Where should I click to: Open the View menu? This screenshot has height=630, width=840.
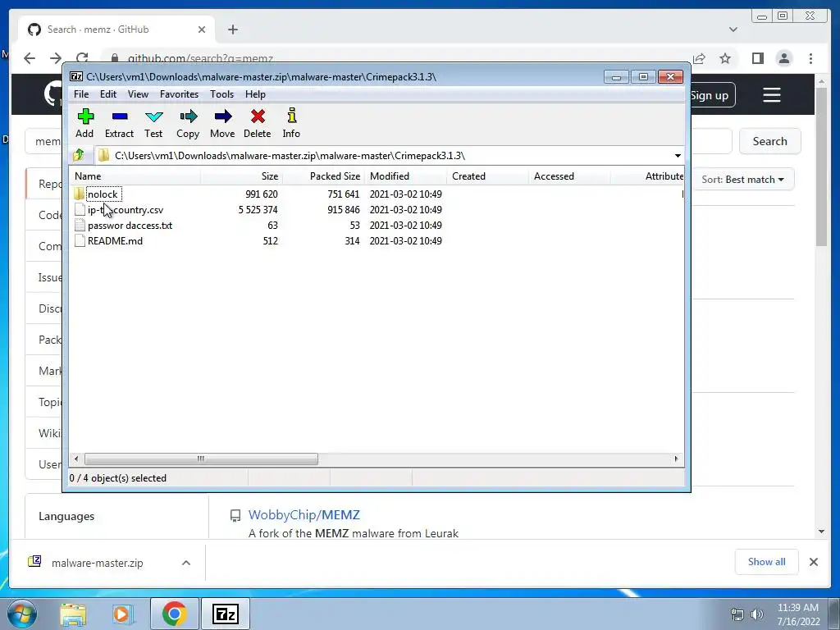click(138, 94)
